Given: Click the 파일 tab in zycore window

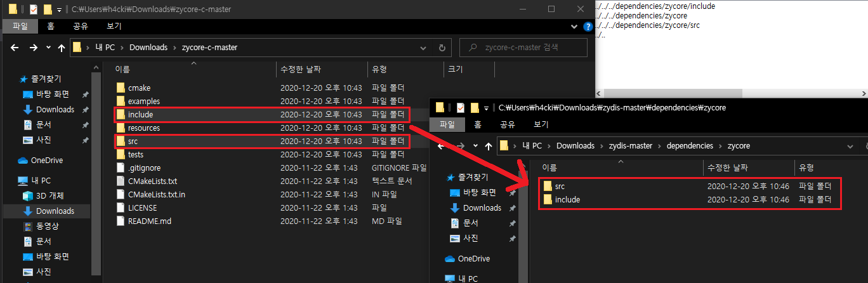Looking at the screenshot, I should coord(448,125).
